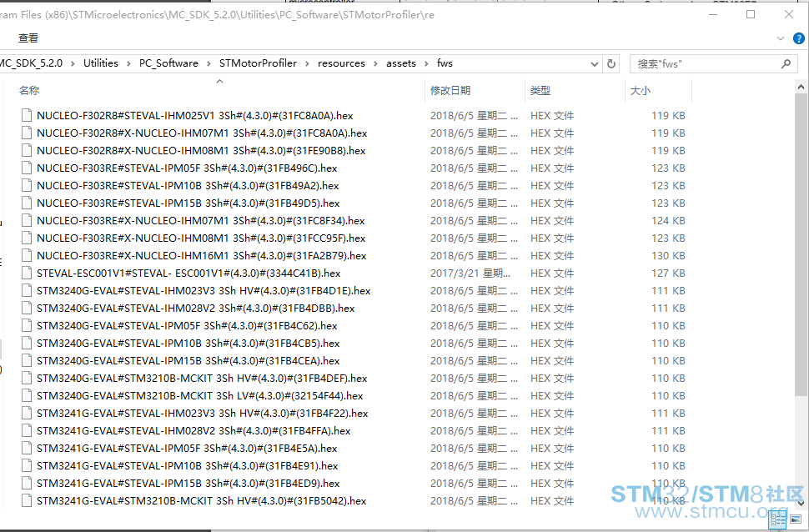Image resolution: width=809 pixels, height=532 pixels.
Task: Navigate to assets in the breadcrumb
Action: point(401,63)
